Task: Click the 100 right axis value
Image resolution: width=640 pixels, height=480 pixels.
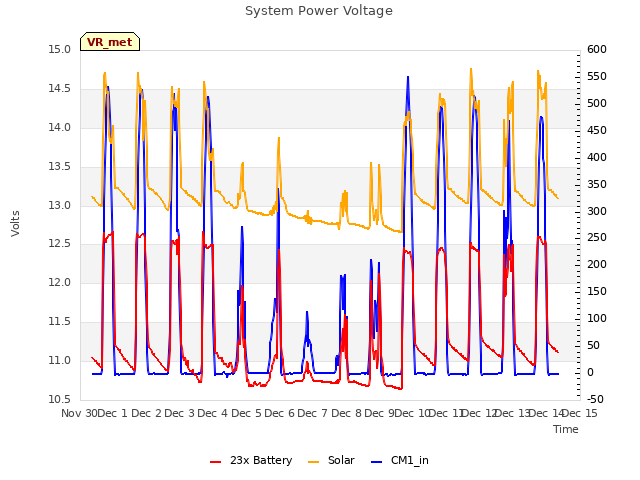Action: [597, 318]
